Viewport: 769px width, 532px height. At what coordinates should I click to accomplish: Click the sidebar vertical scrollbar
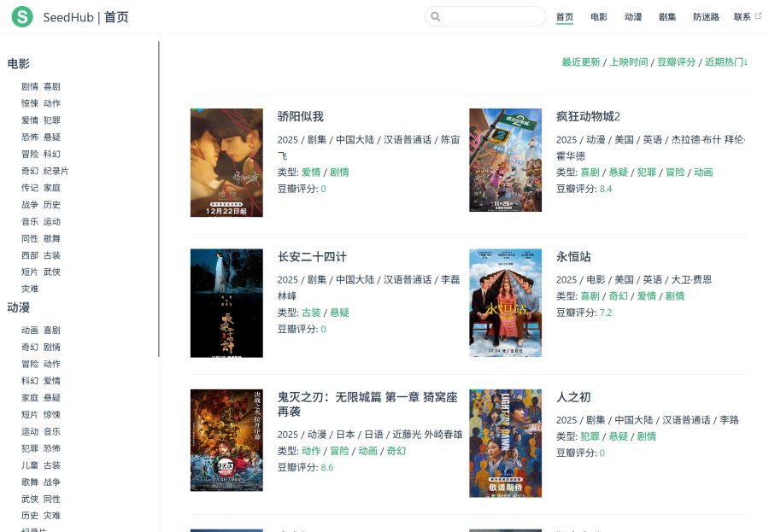159,196
